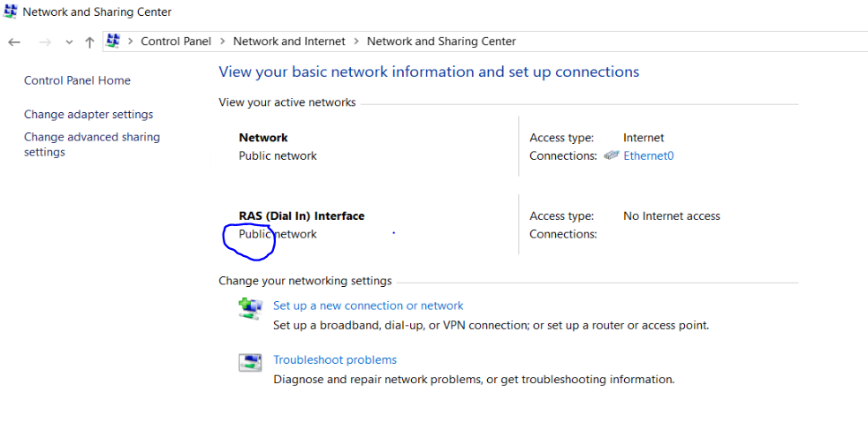Viewport: 868px width, 445px height.
Task: Click the 'Connections:' label for RAS interface
Action: (563, 234)
